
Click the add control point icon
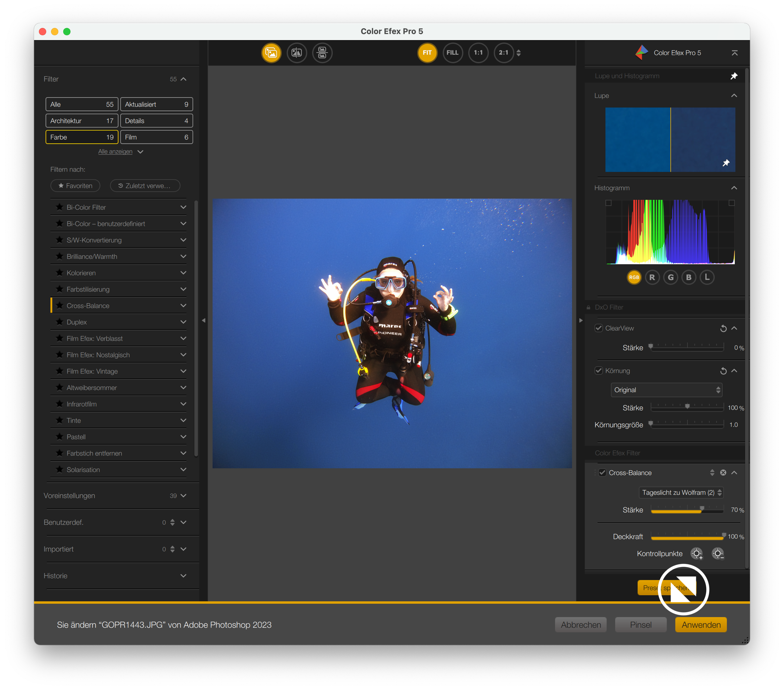coord(697,554)
